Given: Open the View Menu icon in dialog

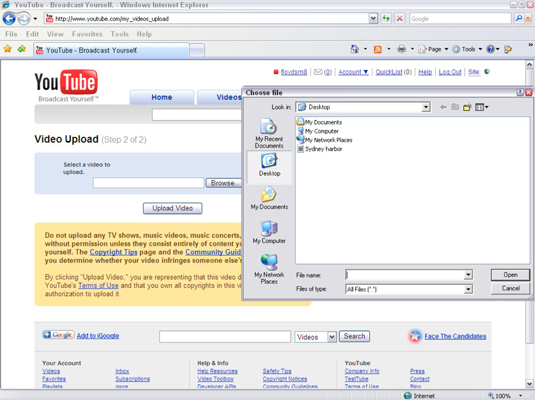Looking at the screenshot, I should (x=481, y=107).
